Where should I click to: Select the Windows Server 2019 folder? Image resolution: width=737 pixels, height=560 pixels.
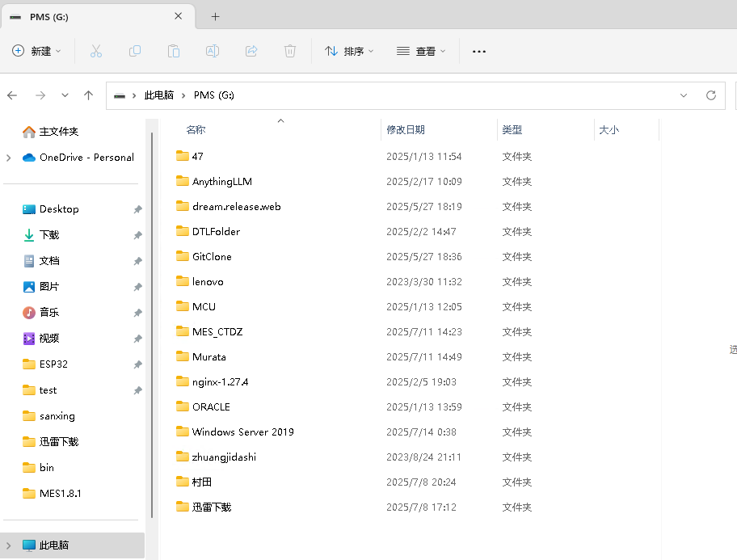(242, 432)
